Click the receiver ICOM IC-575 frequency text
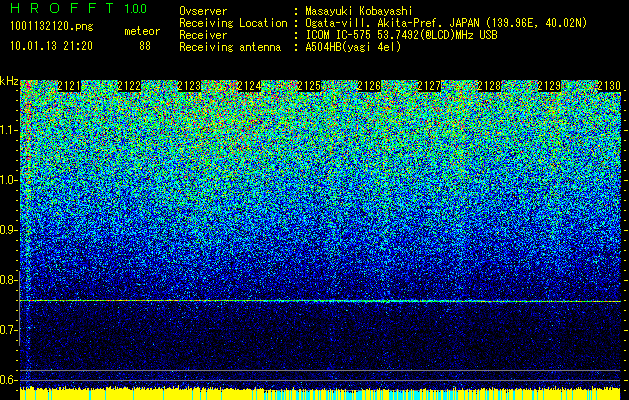This screenshot has height=400, width=629. (x=401, y=35)
